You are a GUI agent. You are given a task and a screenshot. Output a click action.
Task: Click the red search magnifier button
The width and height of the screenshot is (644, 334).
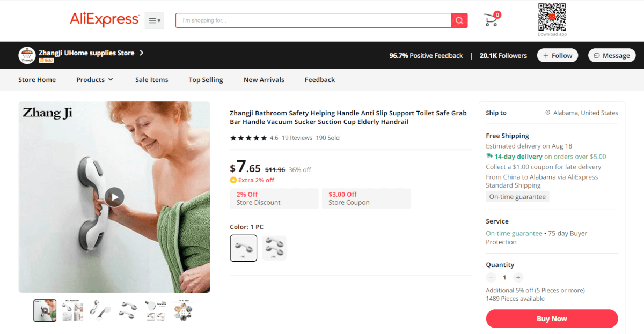tap(459, 20)
